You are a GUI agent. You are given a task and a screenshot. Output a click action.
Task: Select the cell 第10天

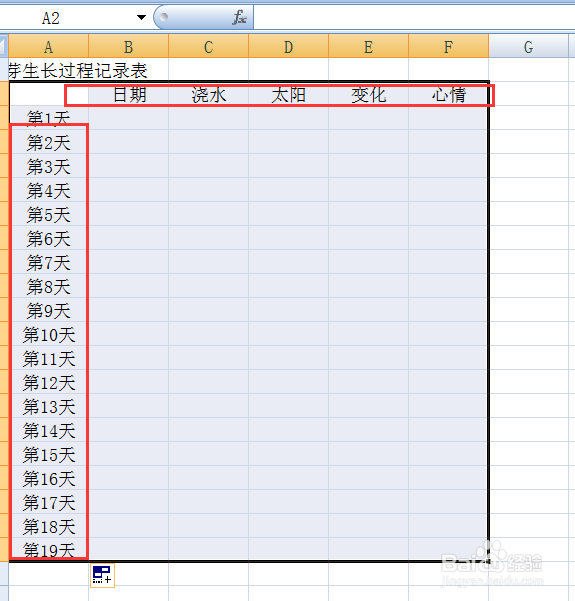(x=48, y=334)
